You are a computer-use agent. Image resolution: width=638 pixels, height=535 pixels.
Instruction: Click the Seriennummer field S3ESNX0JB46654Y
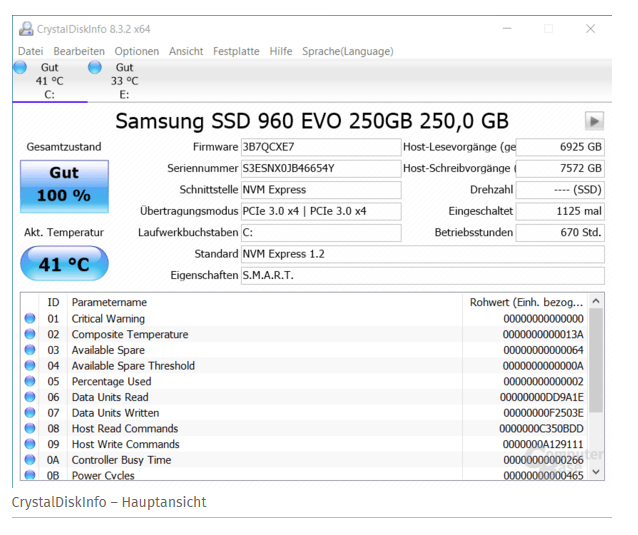321,168
